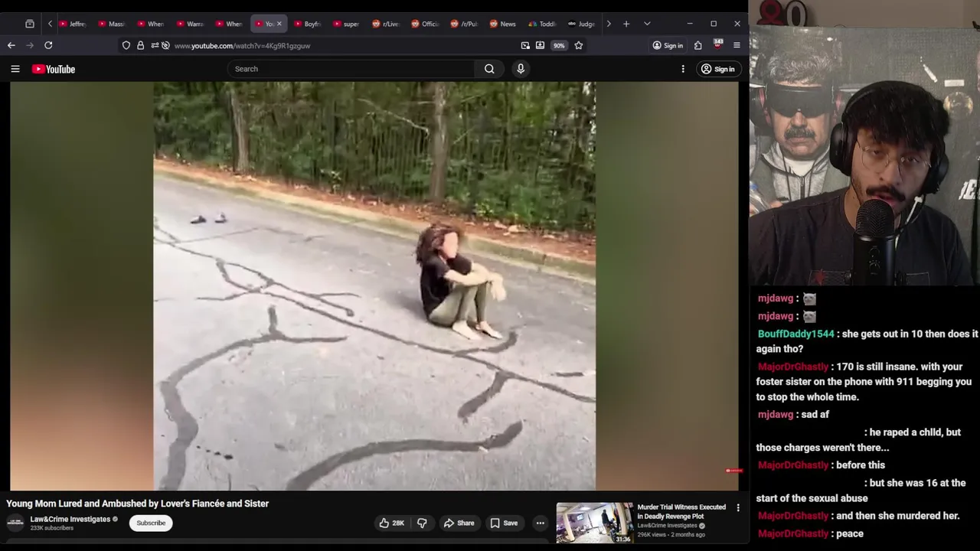
Task: Open 'Murder Trial Witness Executed' title link
Action: 681,511
